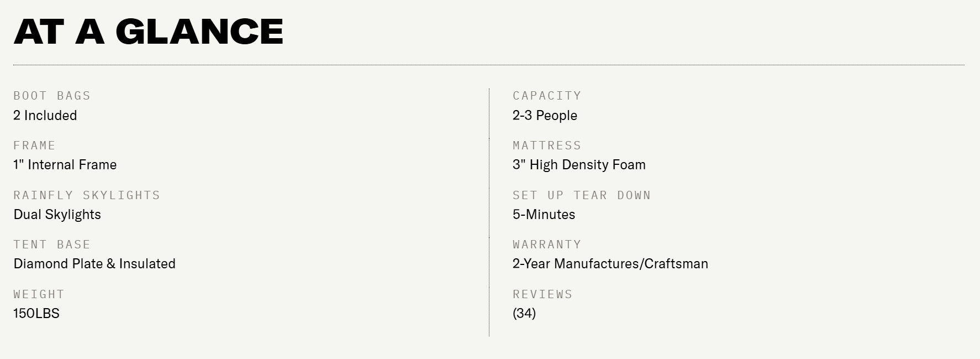Click the RAINFLY SKYLIGHTS label

pos(87,195)
